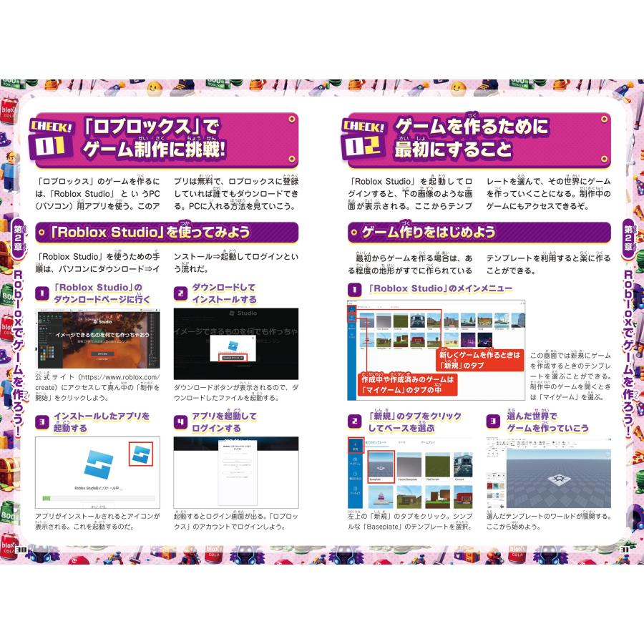Switch to the 全てのテンプレート tab

376,442
